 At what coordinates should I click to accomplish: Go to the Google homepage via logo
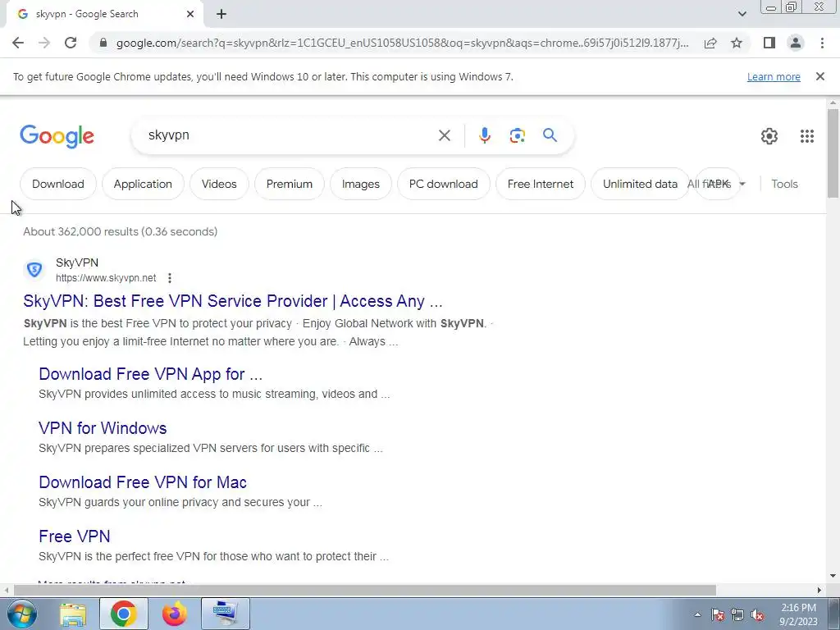point(57,136)
